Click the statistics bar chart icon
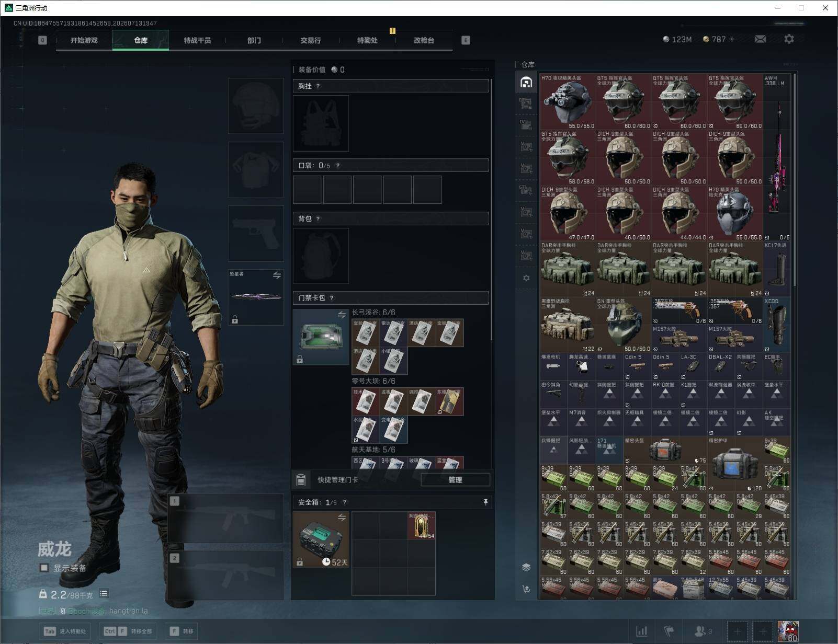This screenshot has width=838, height=644. (642, 631)
